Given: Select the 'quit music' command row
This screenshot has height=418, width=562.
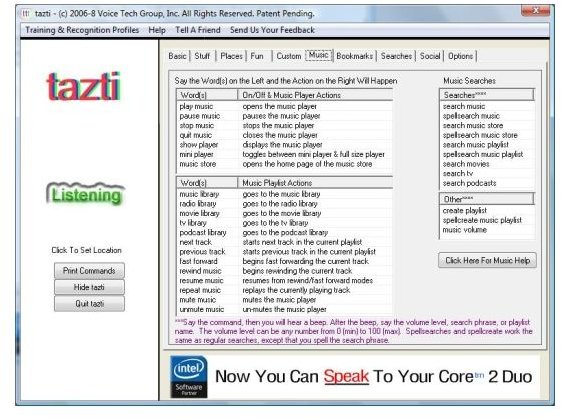Looking at the screenshot, I should point(285,136).
